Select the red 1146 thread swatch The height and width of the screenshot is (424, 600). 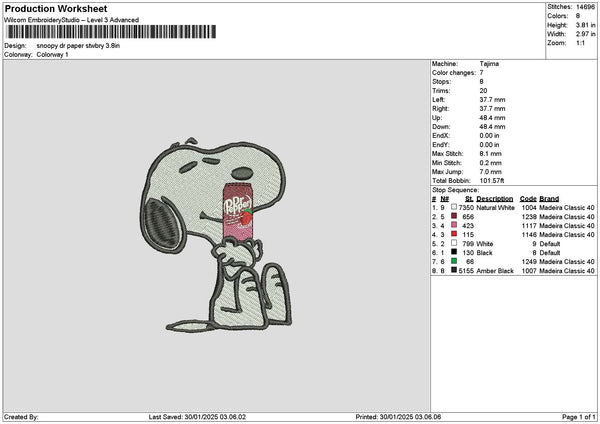(x=454, y=234)
